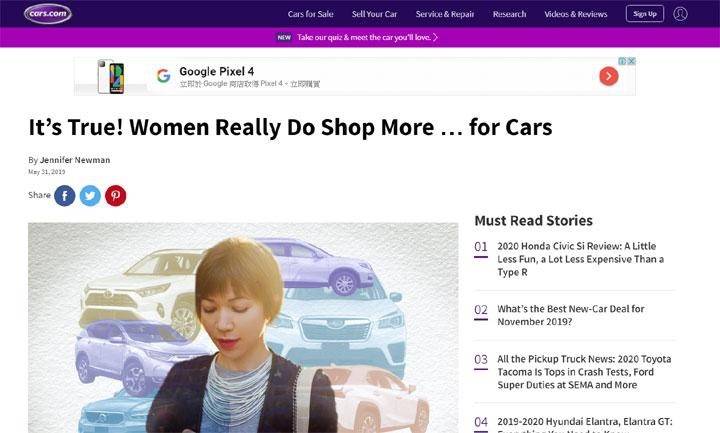The image size is (720, 433).
Task: Share article on Facebook
Action: [x=65, y=196]
